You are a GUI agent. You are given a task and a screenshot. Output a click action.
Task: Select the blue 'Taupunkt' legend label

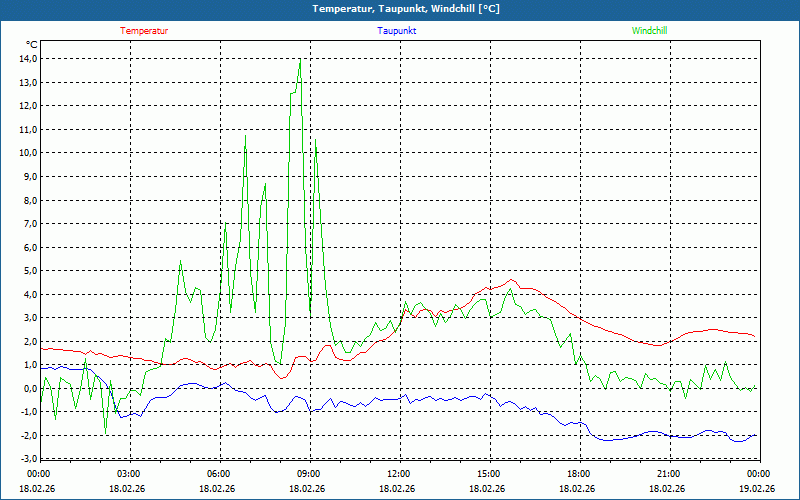pos(397,30)
